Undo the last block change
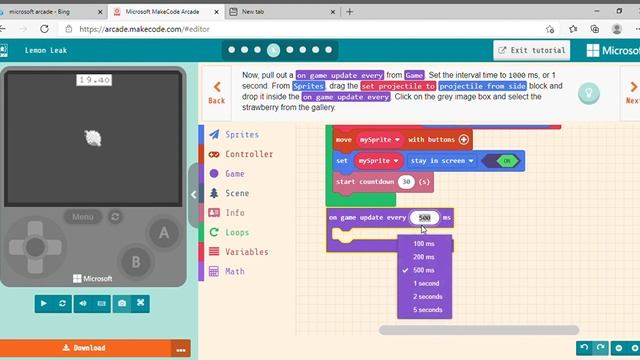Viewport: 640px width, 360px height. pyautogui.click(x=584, y=348)
